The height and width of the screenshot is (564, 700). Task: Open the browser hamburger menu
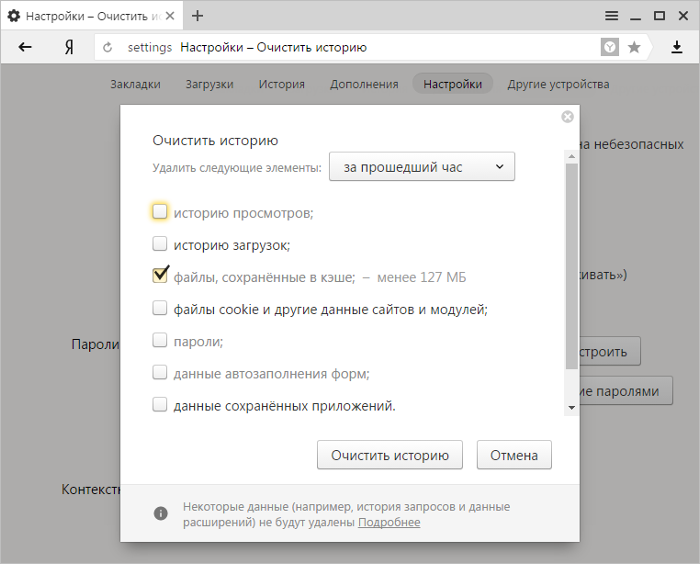(x=611, y=15)
